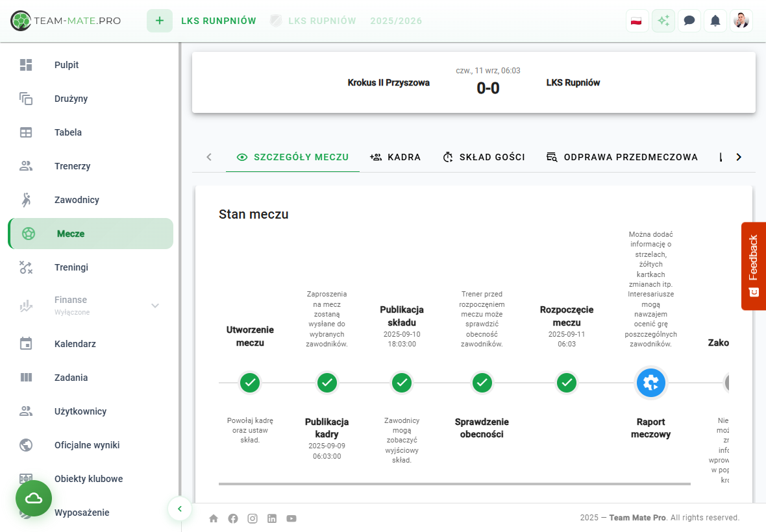Click the green cloud floating button

[34, 498]
